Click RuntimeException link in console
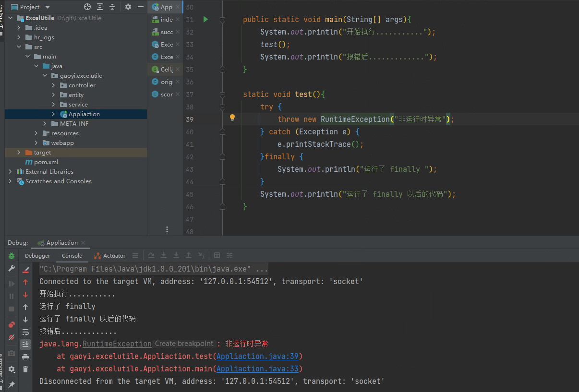Screen dimensions: 579x392 (x=117, y=344)
